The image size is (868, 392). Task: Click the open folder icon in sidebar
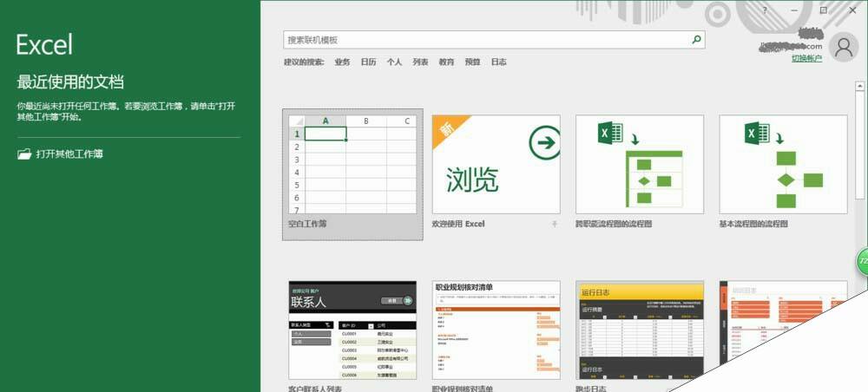(24, 154)
